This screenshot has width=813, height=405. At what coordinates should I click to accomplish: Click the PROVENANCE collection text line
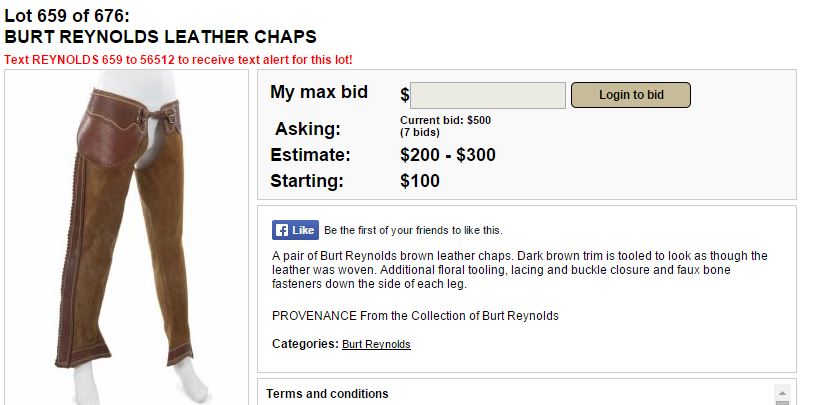415,316
